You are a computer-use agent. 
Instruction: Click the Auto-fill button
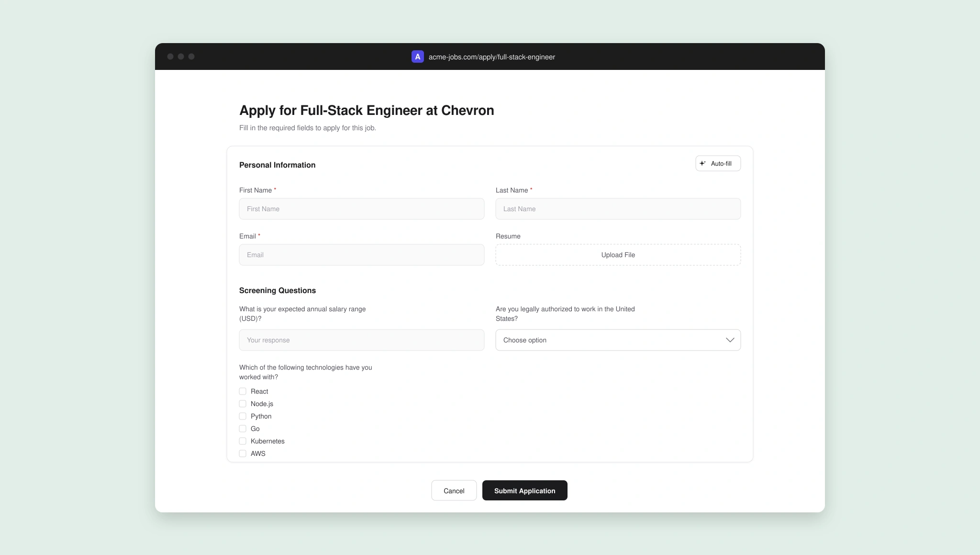(x=718, y=163)
